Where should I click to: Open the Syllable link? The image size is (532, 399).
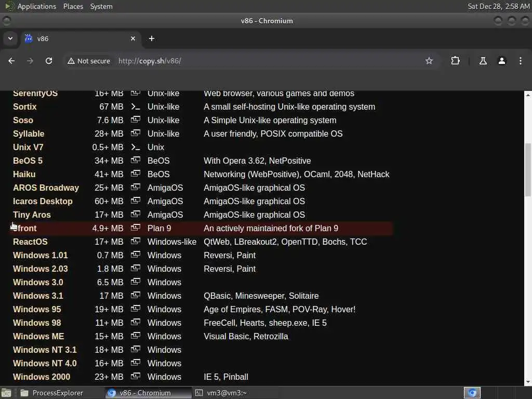(x=29, y=134)
